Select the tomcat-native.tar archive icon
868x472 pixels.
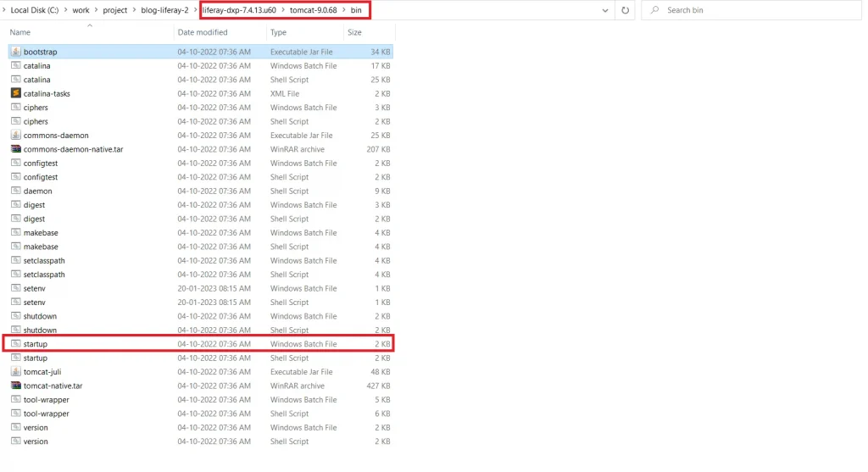click(16, 386)
